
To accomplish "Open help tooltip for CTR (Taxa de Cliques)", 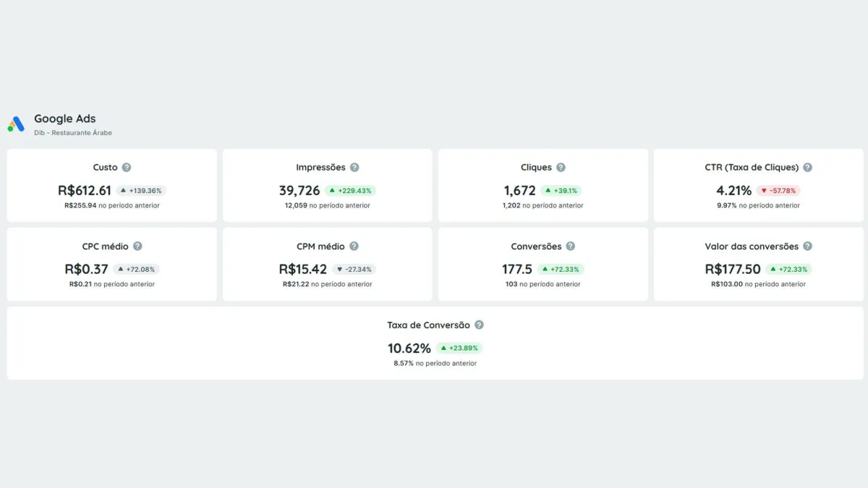I will tap(807, 167).
